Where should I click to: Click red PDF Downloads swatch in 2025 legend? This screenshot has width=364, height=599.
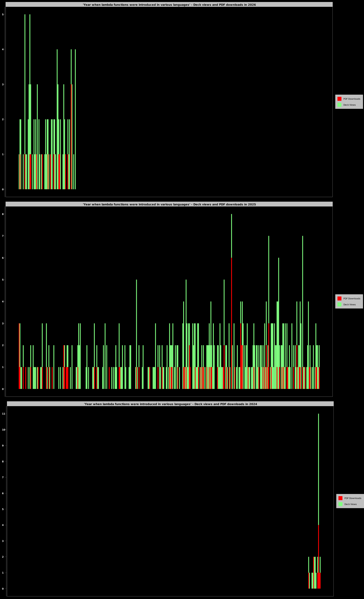click(x=339, y=298)
